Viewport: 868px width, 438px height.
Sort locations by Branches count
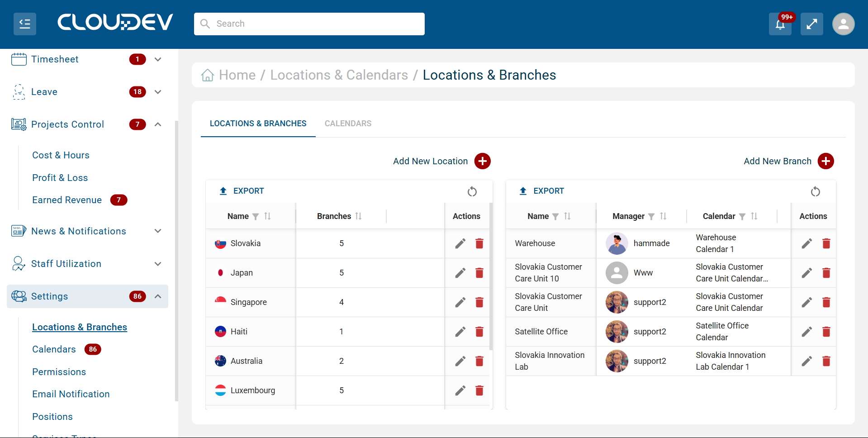click(358, 216)
